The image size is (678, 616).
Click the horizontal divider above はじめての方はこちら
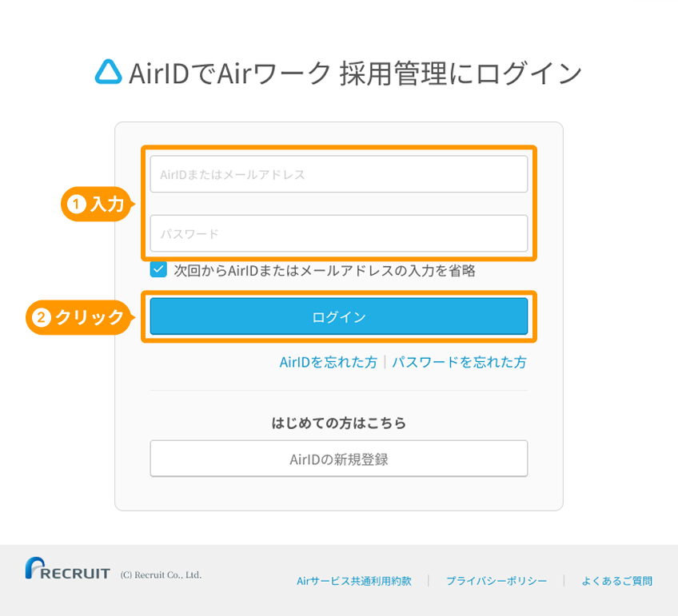click(x=338, y=391)
